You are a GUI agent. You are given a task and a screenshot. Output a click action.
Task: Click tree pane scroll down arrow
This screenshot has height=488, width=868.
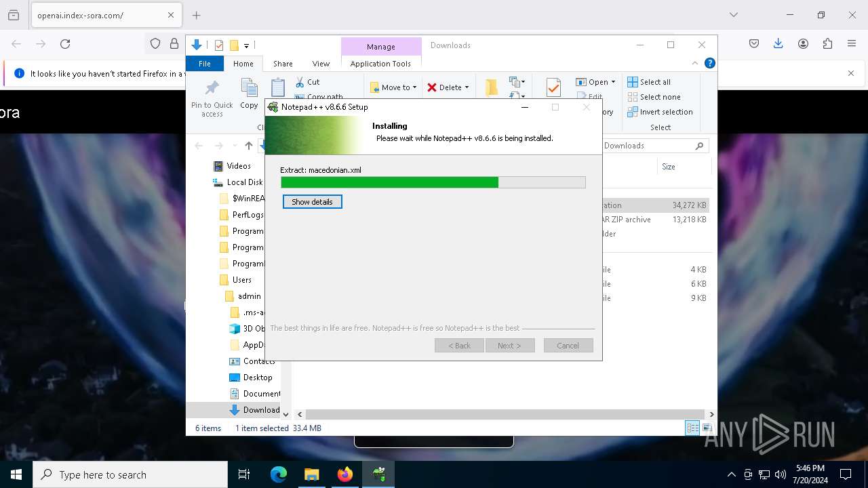click(285, 414)
